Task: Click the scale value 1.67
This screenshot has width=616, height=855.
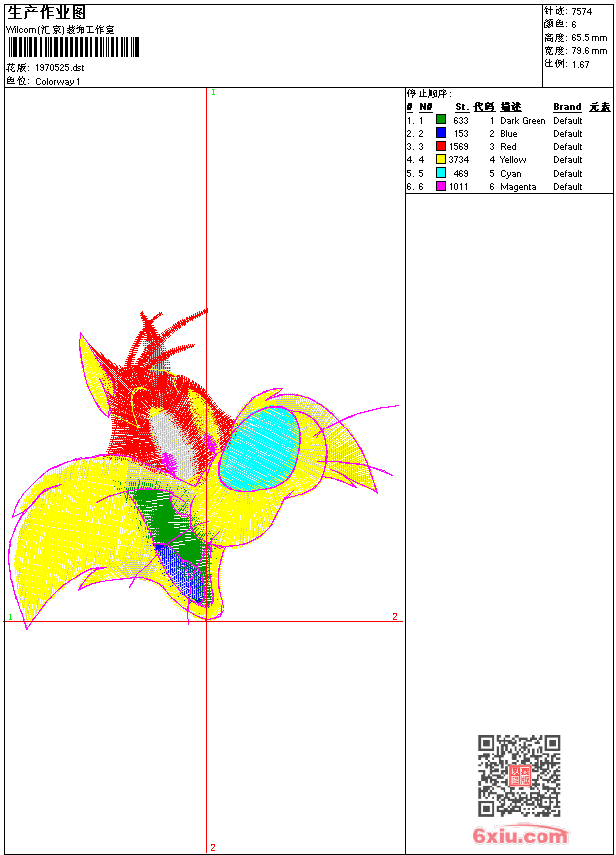Action: 580,64
